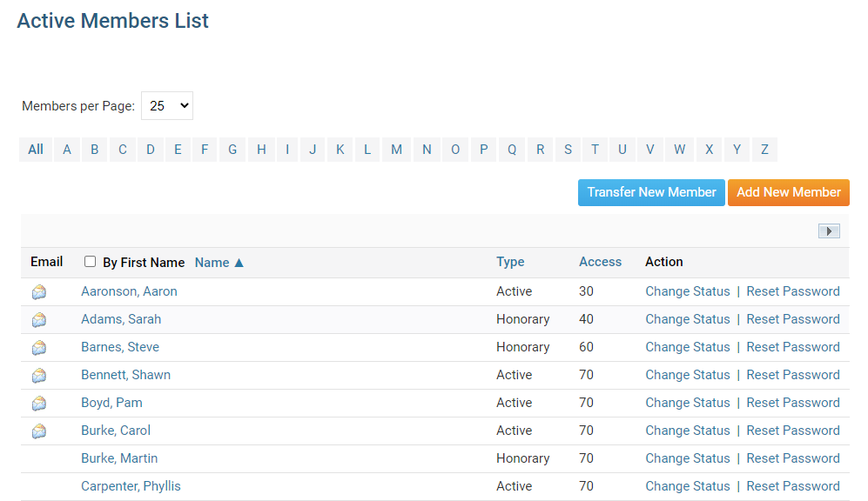Open Carpenter, Phyllis member profile

click(x=131, y=486)
